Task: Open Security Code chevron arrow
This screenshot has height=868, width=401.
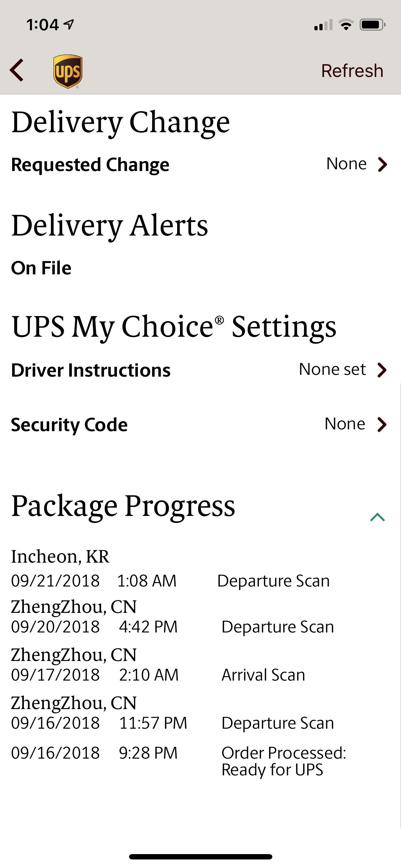Action: pyautogui.click(x=382, y=424)
